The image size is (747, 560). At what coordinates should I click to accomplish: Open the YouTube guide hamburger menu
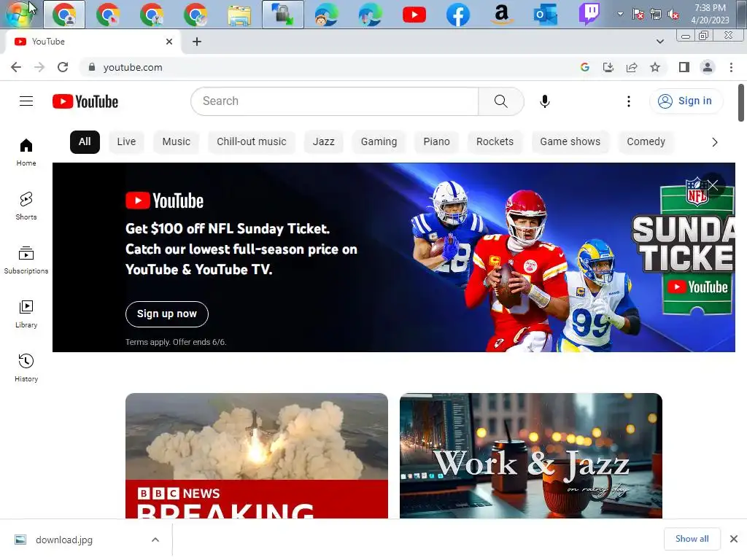tap(26, 101)
